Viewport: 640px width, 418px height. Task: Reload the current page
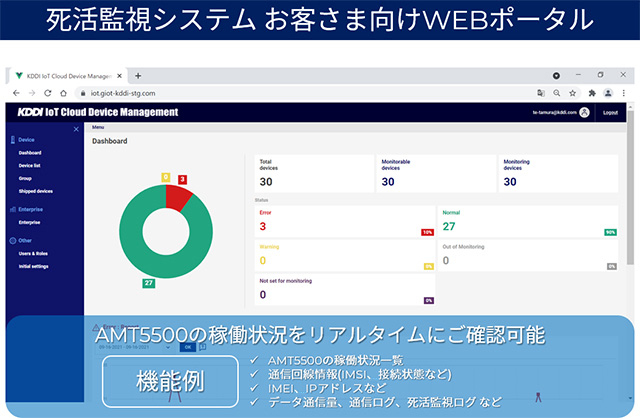48,93
